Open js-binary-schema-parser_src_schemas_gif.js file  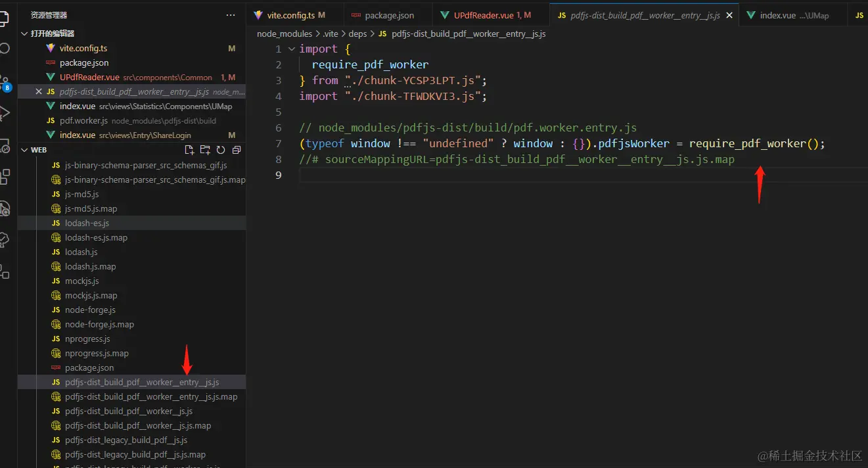(131, 165)
